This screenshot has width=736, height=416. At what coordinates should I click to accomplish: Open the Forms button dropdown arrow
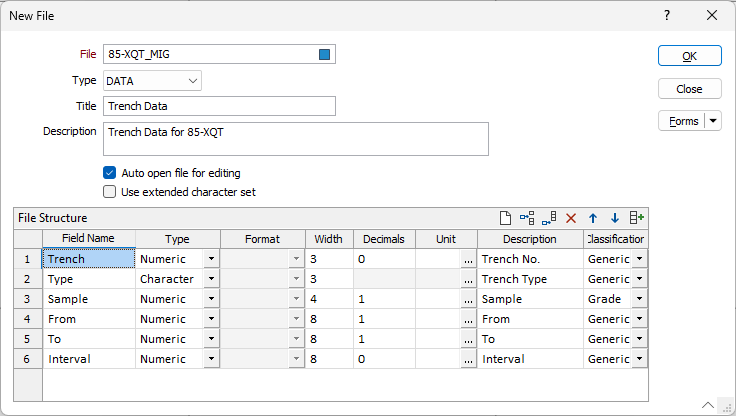713,121
